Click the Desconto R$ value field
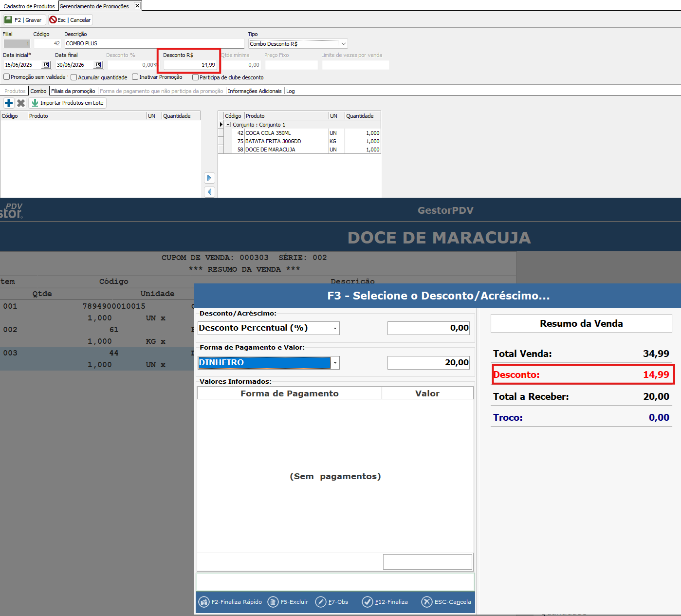Screen dimensions: 681x616 pos(190,65)
